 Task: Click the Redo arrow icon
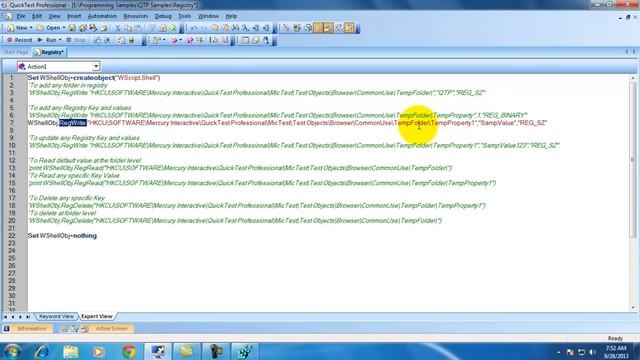click(x=204, y=28)
